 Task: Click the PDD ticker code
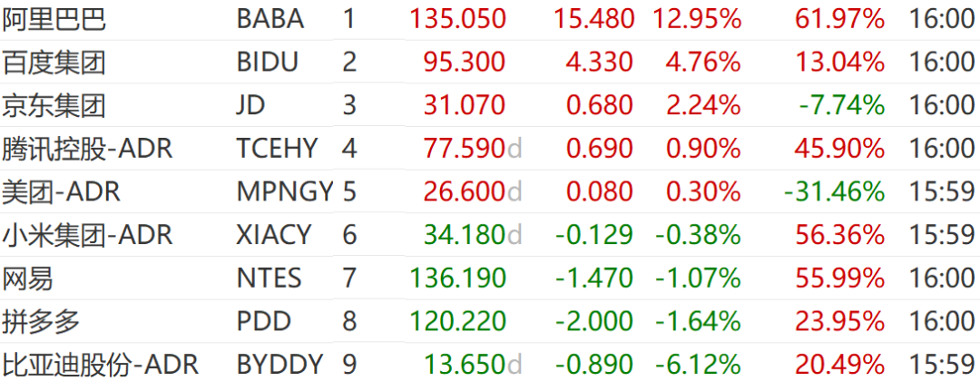(264, 321)
